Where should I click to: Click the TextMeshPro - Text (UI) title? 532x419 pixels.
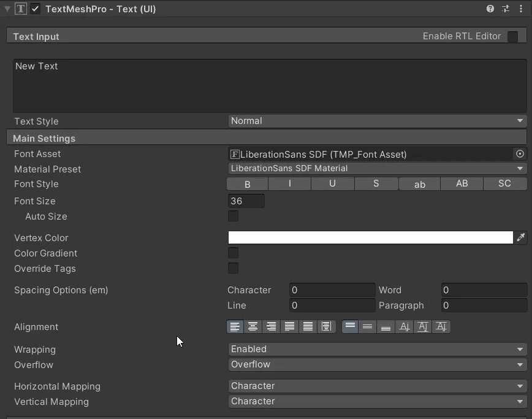[x=101, y=9]
